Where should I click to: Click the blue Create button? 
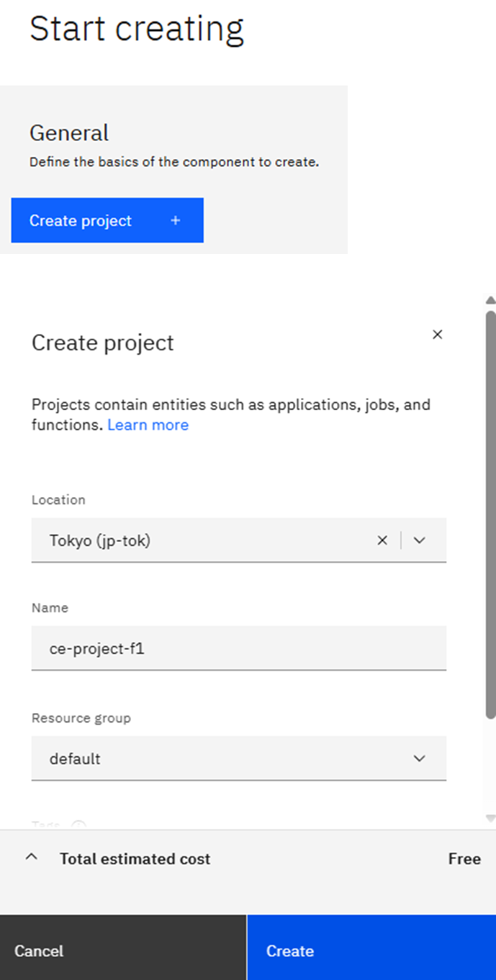pos(371,950)
